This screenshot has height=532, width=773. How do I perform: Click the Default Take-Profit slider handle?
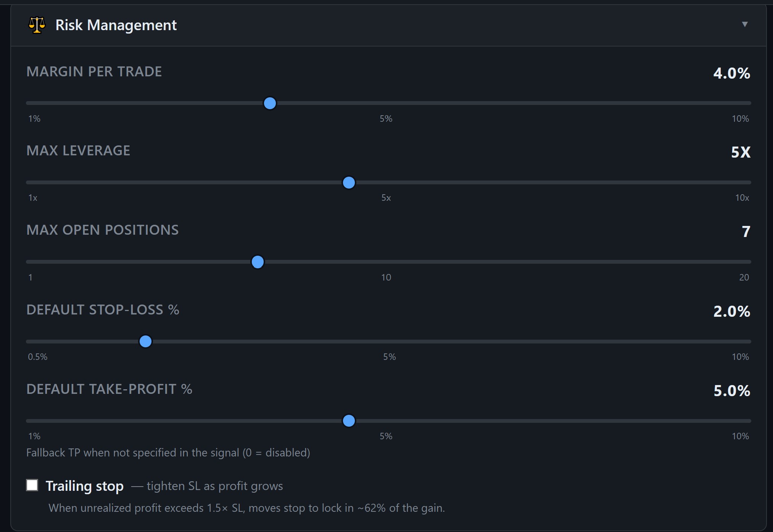[348, 421]
